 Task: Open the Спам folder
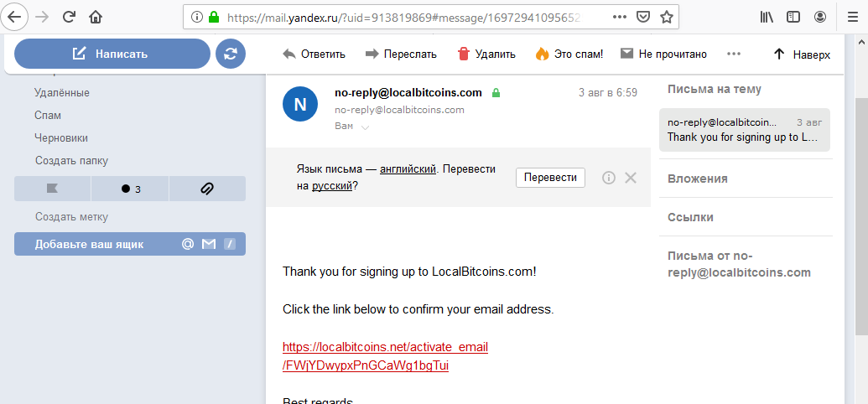click(x=48, y=115)
